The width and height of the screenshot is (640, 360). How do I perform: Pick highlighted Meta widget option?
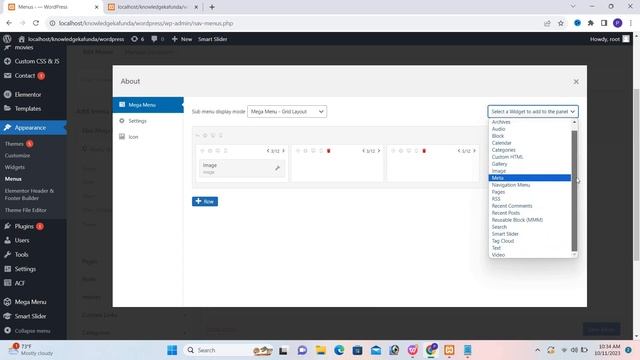coord(529,178)
